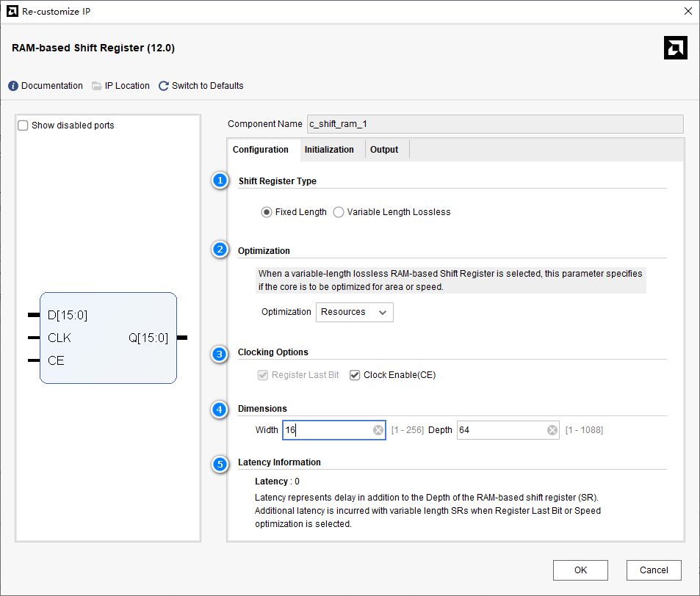Select Variable Length Lossless radio button

339,212
